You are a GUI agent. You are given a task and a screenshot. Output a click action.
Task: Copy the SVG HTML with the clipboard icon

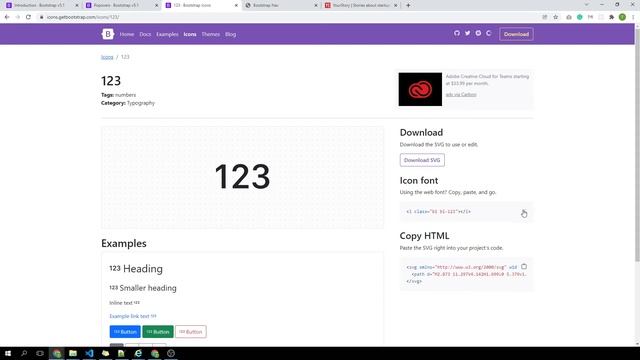pos(524,267)
